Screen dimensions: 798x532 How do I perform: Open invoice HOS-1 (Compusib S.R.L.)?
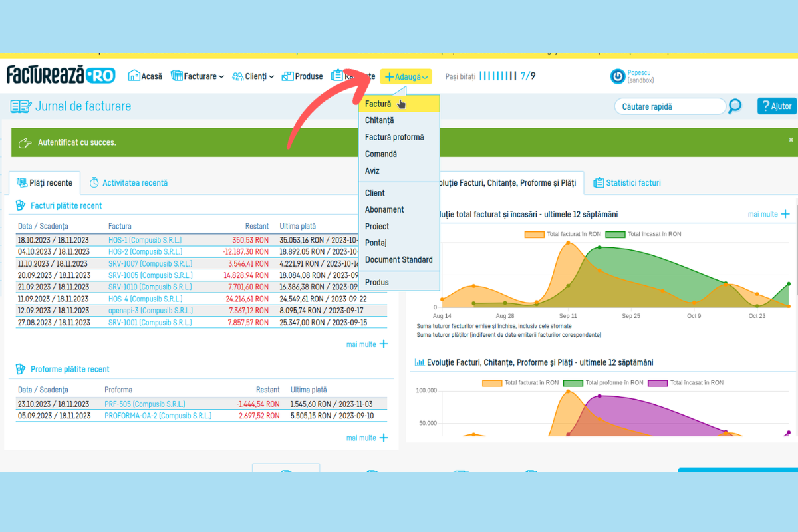point(144,240)
